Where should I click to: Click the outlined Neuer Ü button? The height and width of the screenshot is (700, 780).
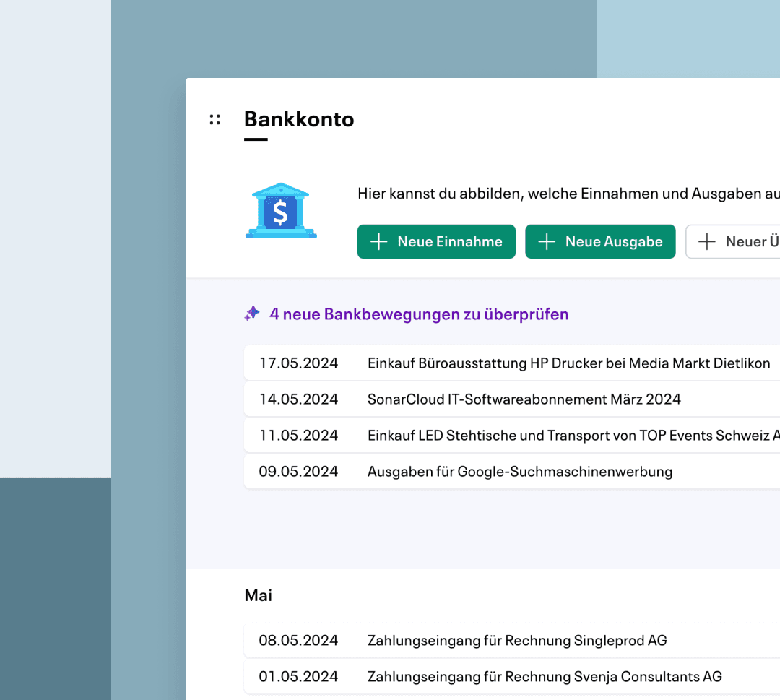point(733,242)
